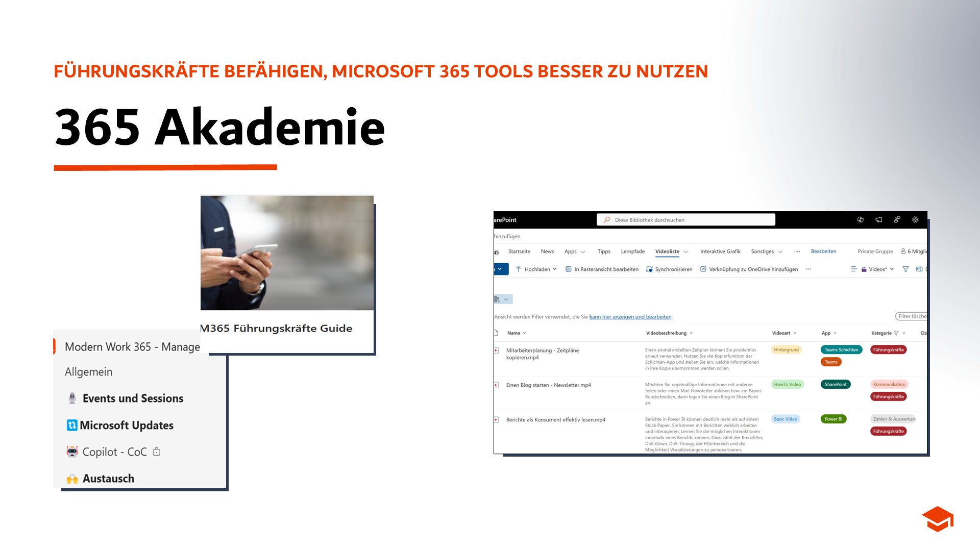Click the Bearbeiten button in SharePoint header
The width and height of the screenshot is (980, 551).
click(824, 252)
